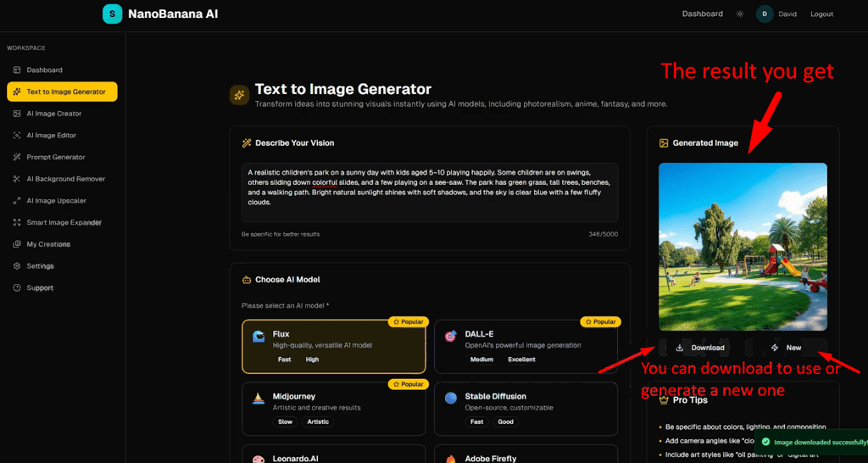Click the AI Image Editor sidebar icon
This screenshot has width=868, height=463.
(17, 135)
